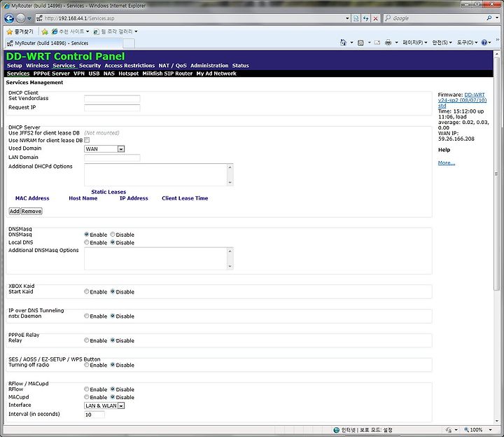
Task: Click the Refresh icon beside address bar
Action: click(365, 18)
